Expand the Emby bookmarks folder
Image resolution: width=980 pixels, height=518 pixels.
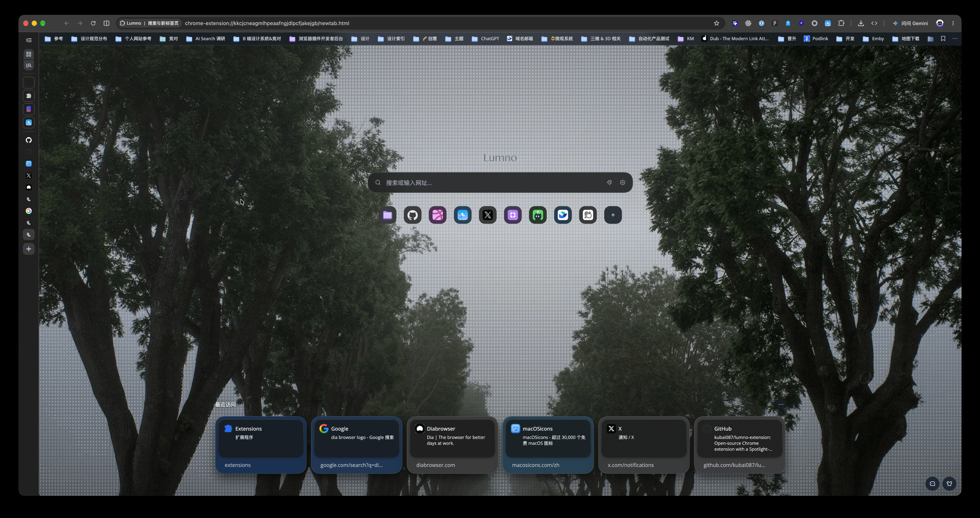click(x=873, y=39)
